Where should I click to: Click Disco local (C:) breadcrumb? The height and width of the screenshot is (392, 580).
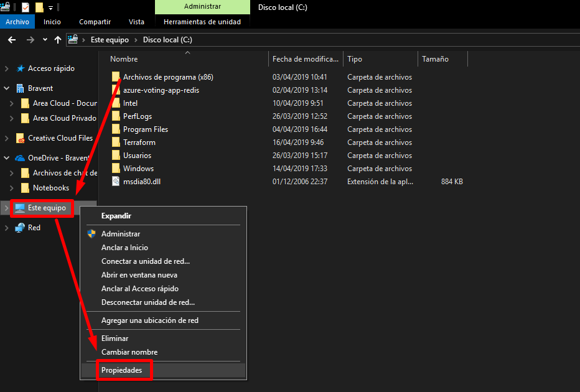167,40
